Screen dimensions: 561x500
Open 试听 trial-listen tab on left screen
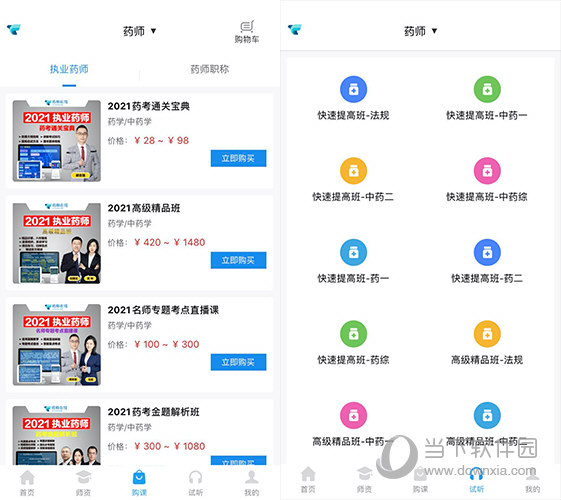(x=195, y=483)
